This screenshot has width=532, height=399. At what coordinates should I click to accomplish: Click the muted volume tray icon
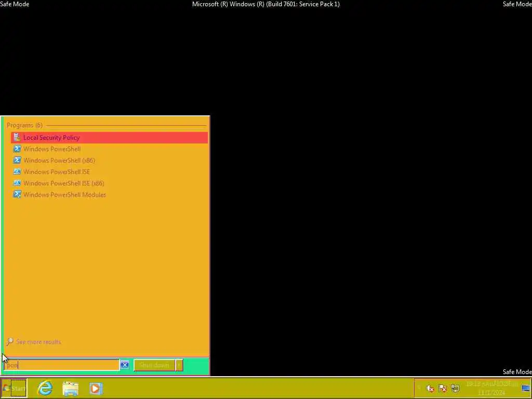[x=430, y=388]
